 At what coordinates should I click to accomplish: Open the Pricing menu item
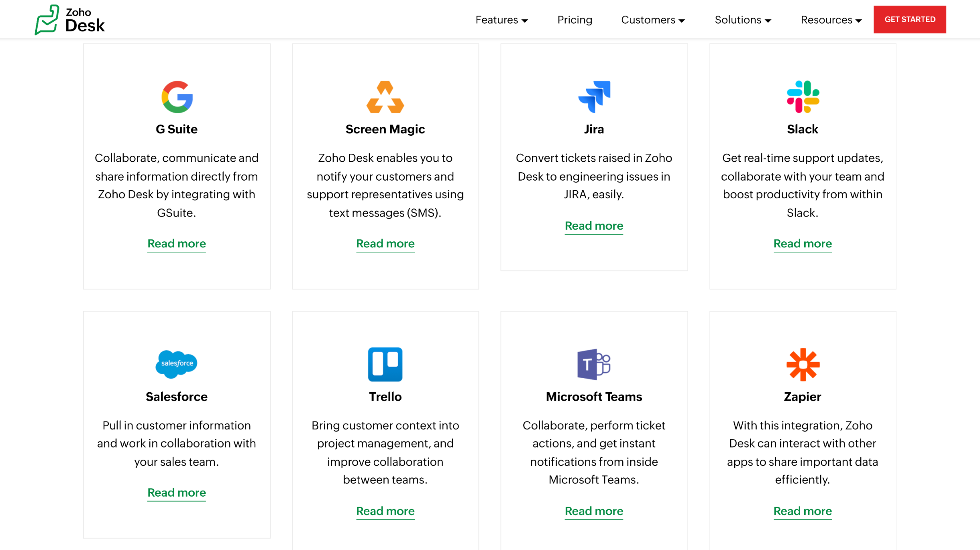coord(575,19)
